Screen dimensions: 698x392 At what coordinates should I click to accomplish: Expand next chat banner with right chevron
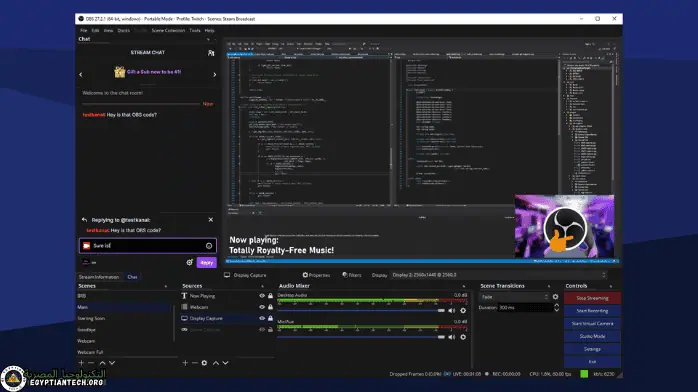tap(215, 75)
